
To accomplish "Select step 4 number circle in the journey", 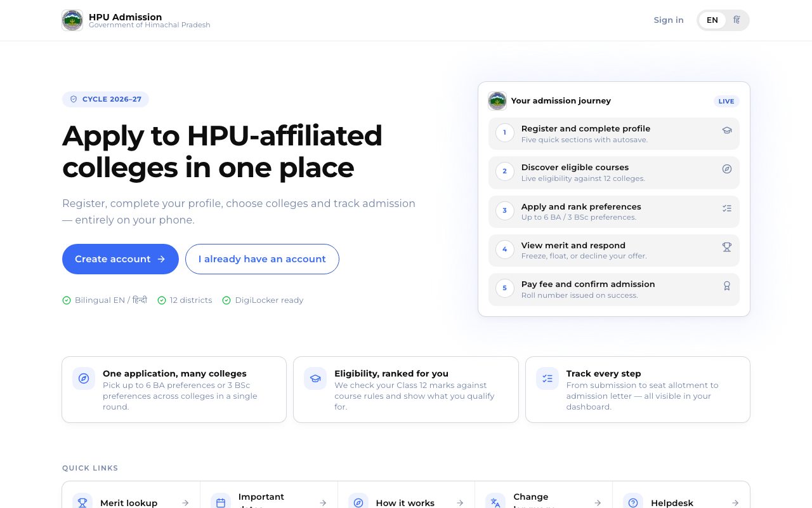I will point(505,250).
